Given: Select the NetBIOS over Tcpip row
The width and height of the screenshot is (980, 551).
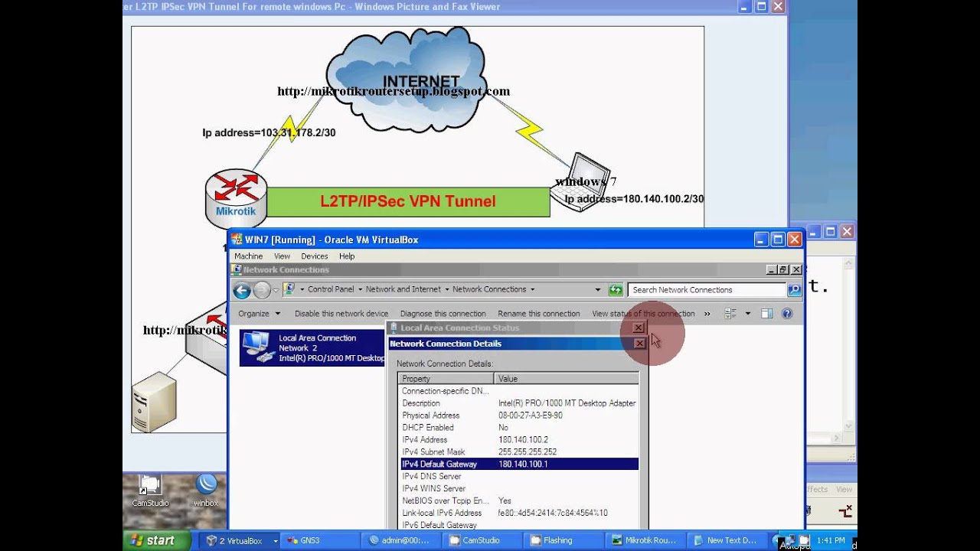Looking at the screenshot, I should (519, 501).
